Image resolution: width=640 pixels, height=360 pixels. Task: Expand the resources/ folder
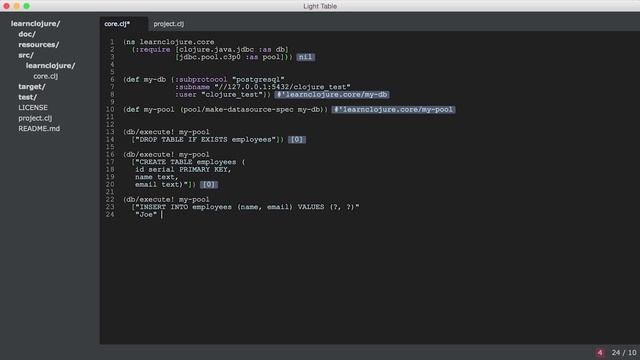pos(38,44)
